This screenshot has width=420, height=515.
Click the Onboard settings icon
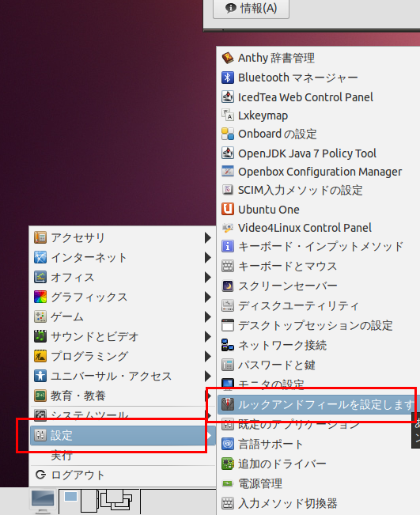(228, 134)
